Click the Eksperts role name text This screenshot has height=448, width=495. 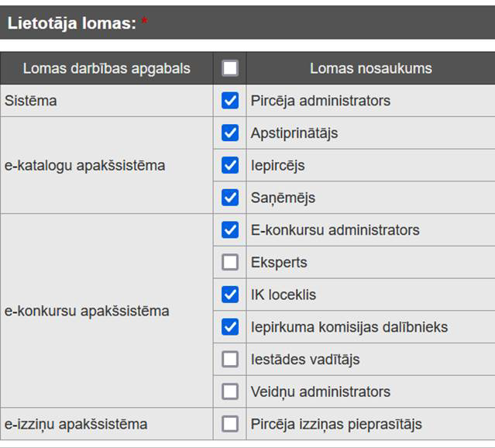click(279, 262)
